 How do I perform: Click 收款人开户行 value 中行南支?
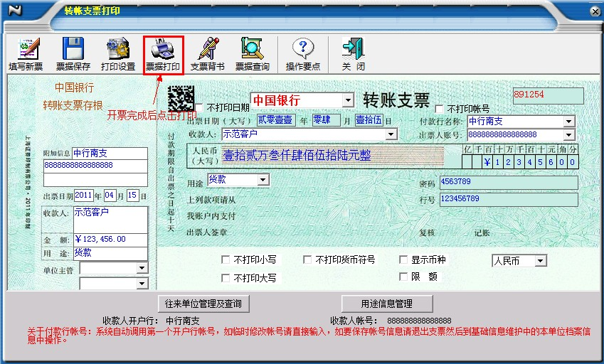(183, 321)
